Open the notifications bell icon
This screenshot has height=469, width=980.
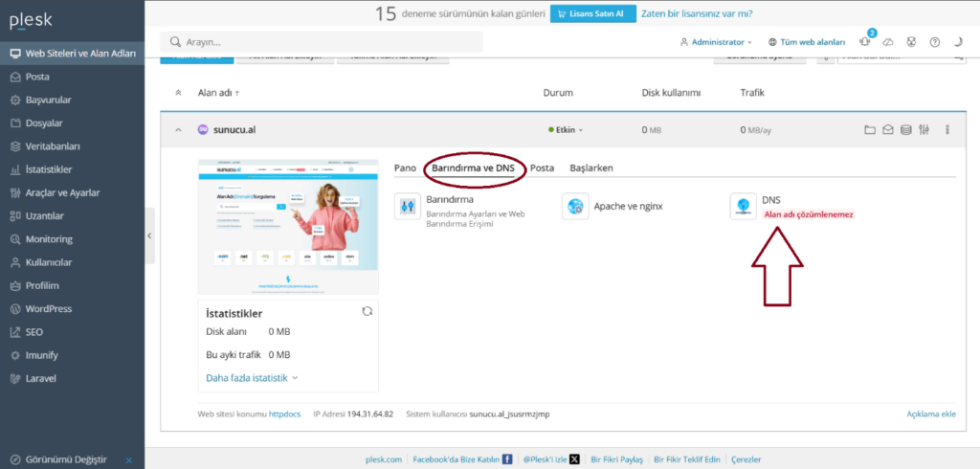[868, 42]
